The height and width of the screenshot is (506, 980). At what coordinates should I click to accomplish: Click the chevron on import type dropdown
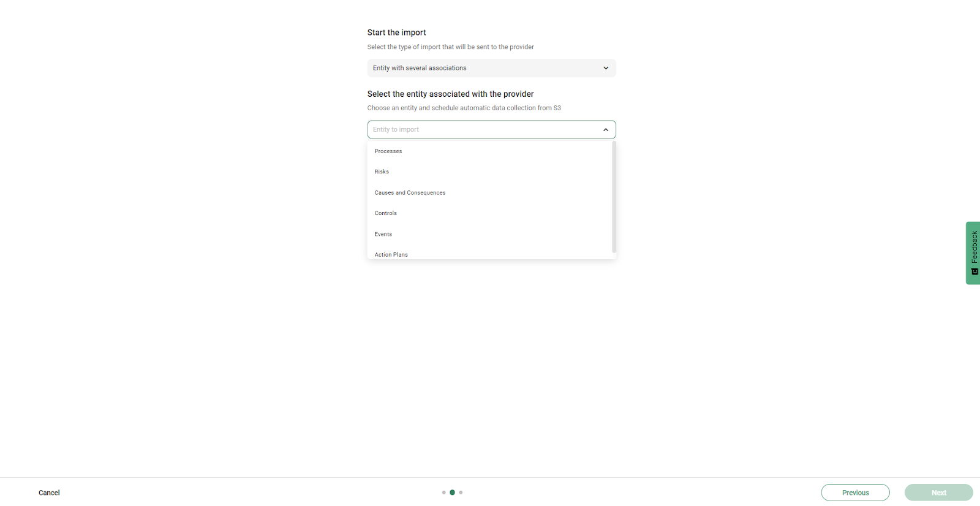pos(606,68)
